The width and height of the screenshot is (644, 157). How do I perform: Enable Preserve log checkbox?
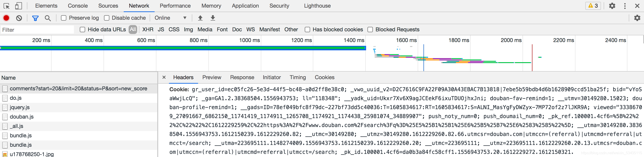[64, 18]
